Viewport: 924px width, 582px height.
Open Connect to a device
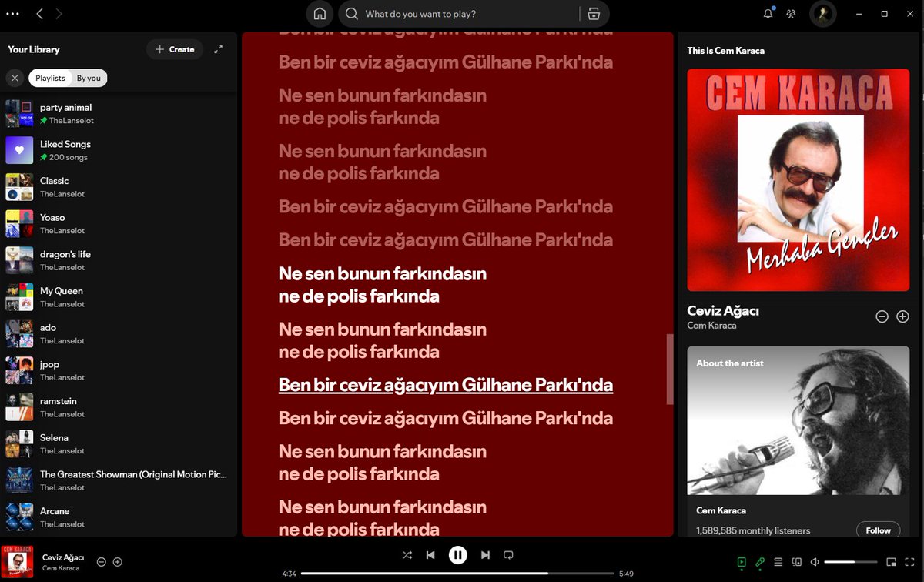(x=797, y=562)
